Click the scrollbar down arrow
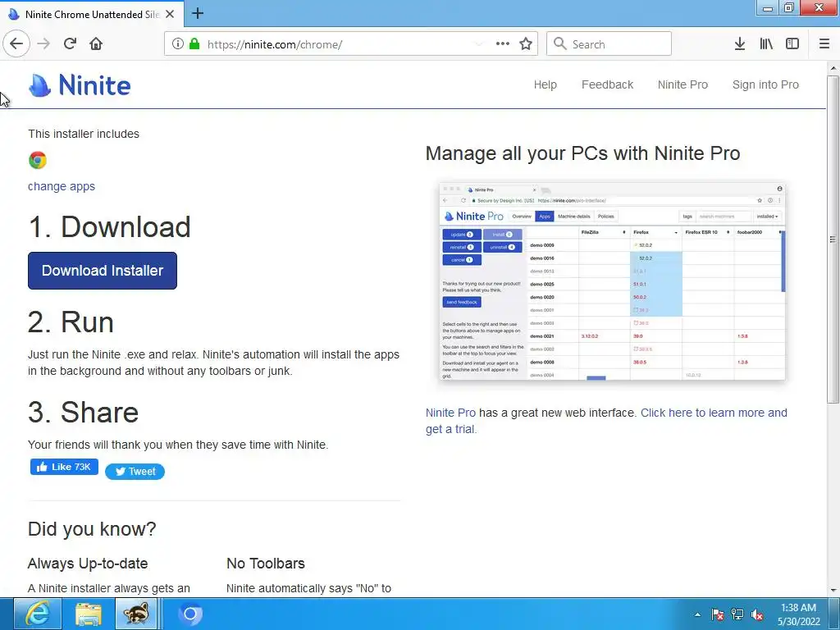The width and height of the screenshot is (840, 630). point(833,591)
